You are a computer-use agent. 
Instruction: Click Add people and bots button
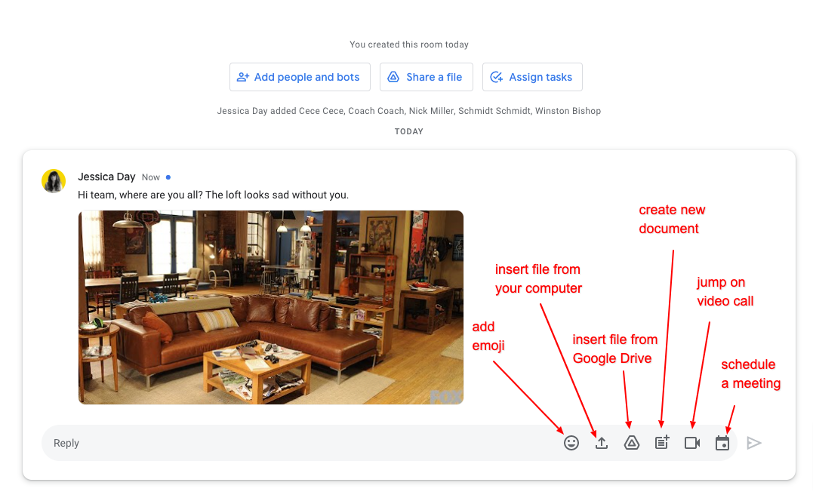point(300,77)
